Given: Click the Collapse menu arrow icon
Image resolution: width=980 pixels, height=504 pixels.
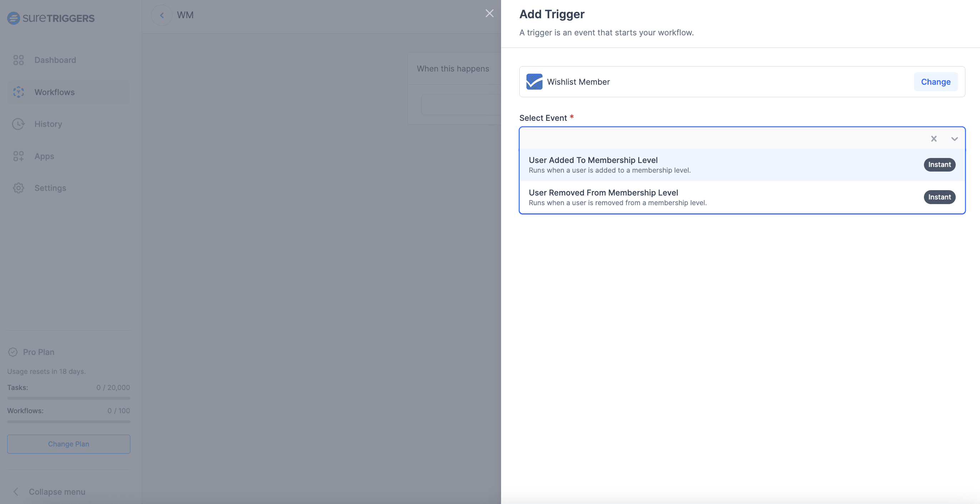Looking at the screenshot, I should [16, 492].
